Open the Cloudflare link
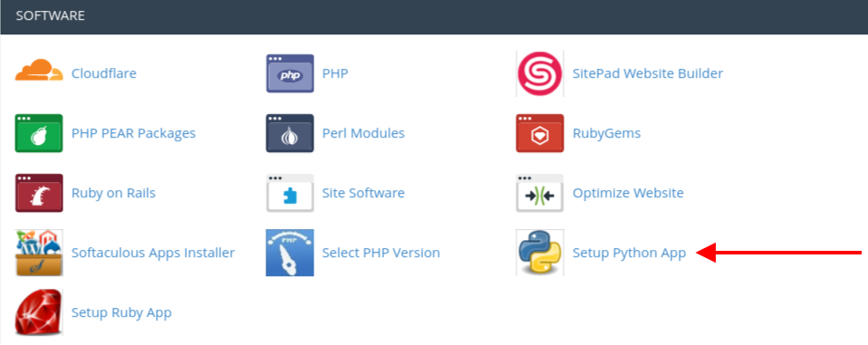Screen dimensions: 868x345 tap(104, 73)
